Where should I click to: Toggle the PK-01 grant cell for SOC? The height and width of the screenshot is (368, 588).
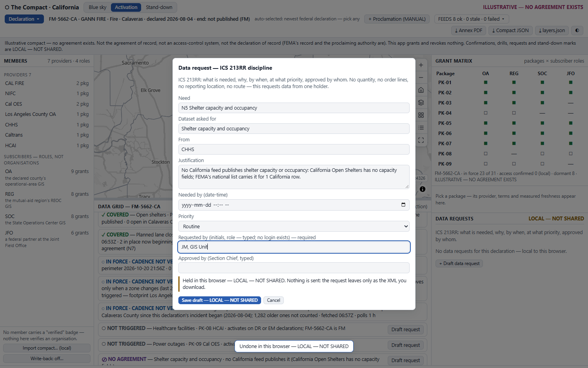tap(543, 83)
